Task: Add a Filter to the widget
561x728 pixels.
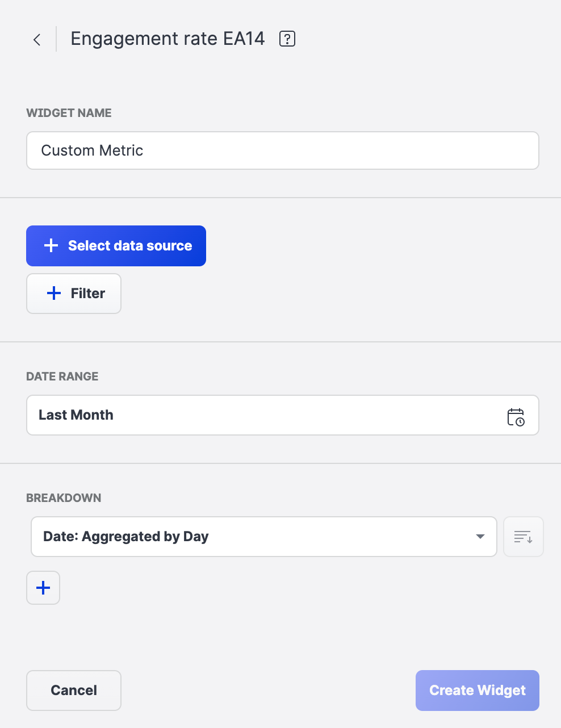Action: click(x=73, y=293)
